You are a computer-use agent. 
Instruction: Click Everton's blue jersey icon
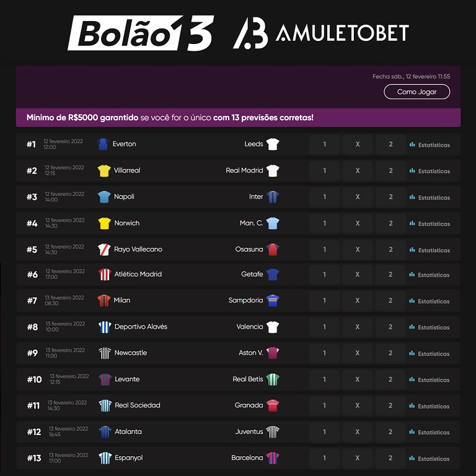(x=103, y=144)
